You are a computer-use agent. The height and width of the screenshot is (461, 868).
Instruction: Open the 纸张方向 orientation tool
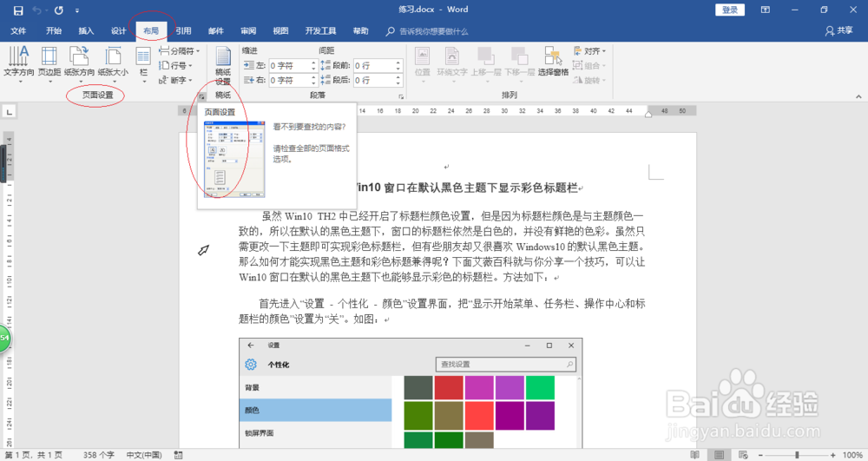[x=79, y=64]
